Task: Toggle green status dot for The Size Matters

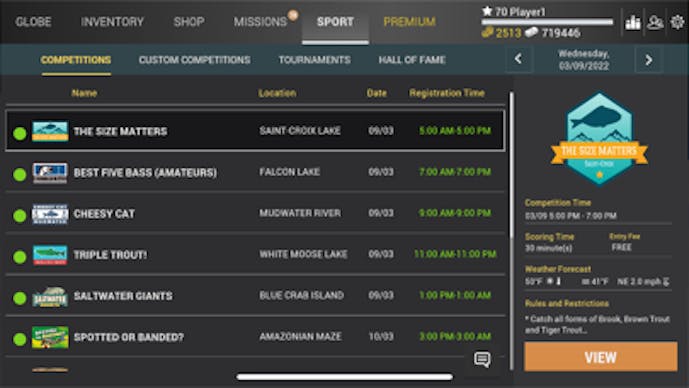Action: 20,134
